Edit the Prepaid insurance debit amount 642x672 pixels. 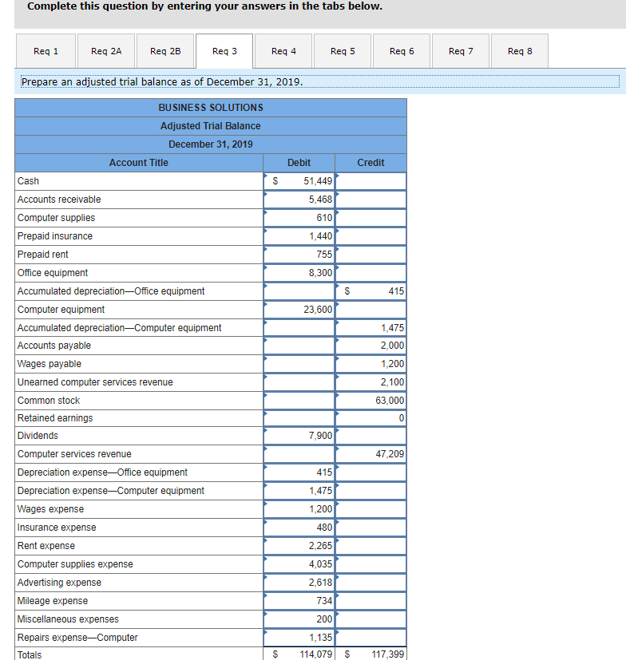pyautogui.click(x=299, y=235)
